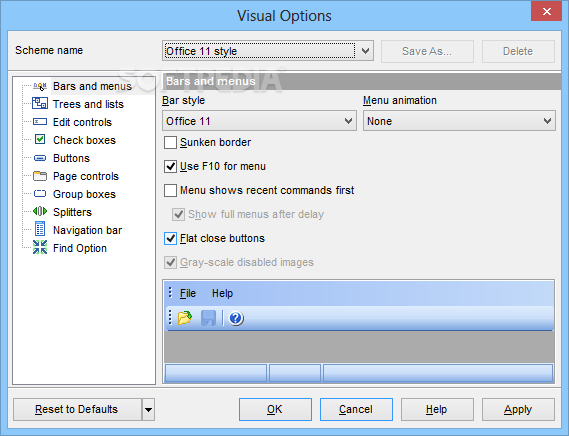Click the Cancel button
569x436 pixels.
(x=356, y=409)
